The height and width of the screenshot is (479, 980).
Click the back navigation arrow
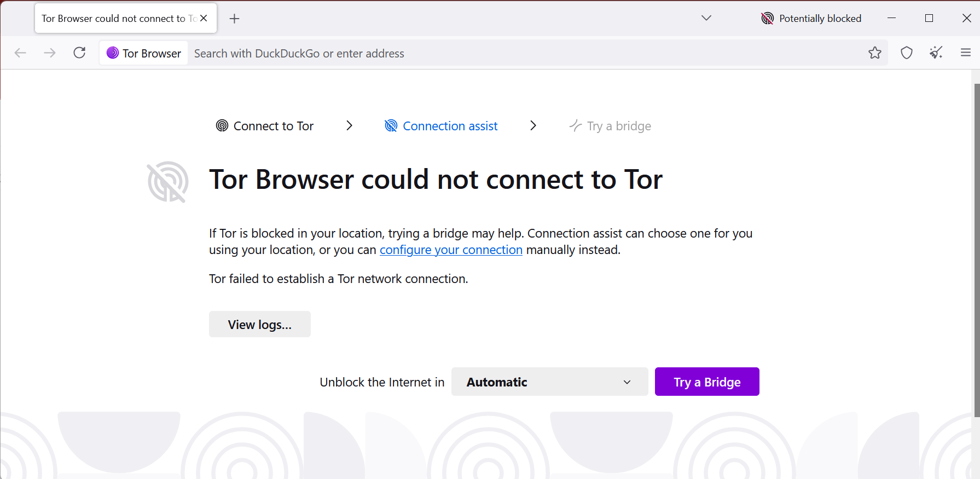click(x=20, y=53)
